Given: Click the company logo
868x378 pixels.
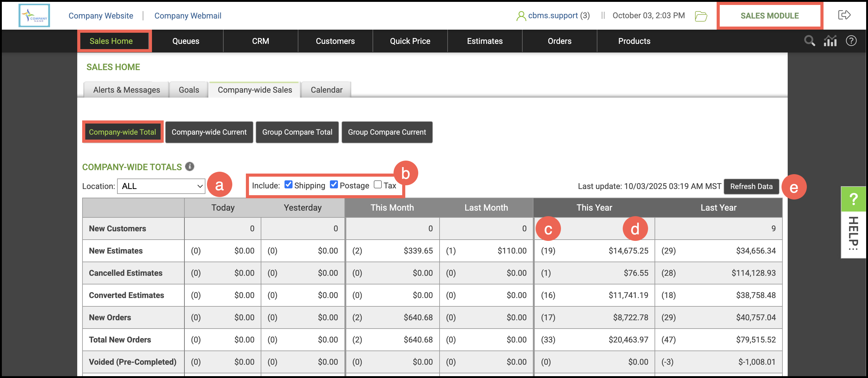Looking at the screenshot, I should pyautogui.click(x=34, y=15).
